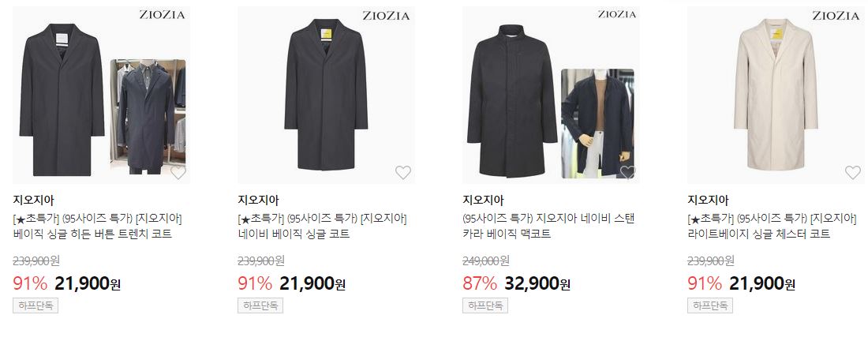
Task: Open 네이비 스탠카라 베이직 맥코트 product title
Action: pyautogui.click(x=548, y=227)
